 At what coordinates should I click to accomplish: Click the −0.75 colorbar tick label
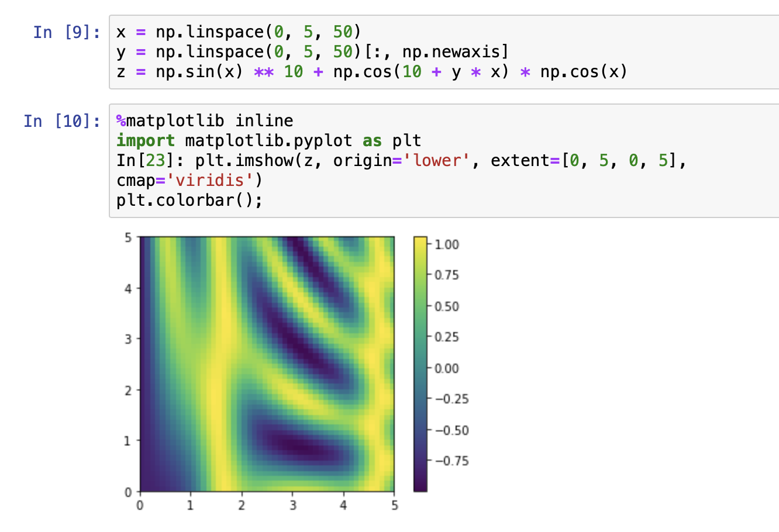[451, 461]
